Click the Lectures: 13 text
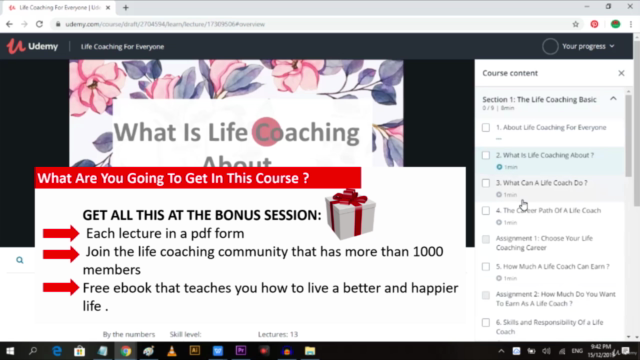 pos(278,334)
